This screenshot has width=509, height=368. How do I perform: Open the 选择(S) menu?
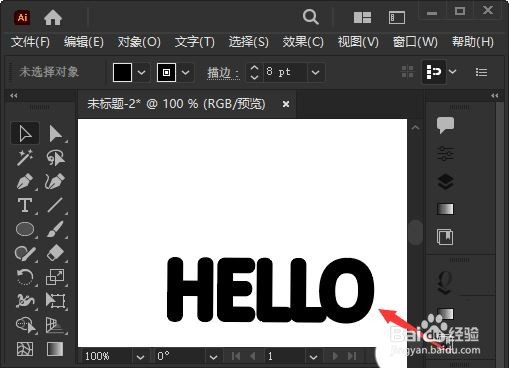249,42
